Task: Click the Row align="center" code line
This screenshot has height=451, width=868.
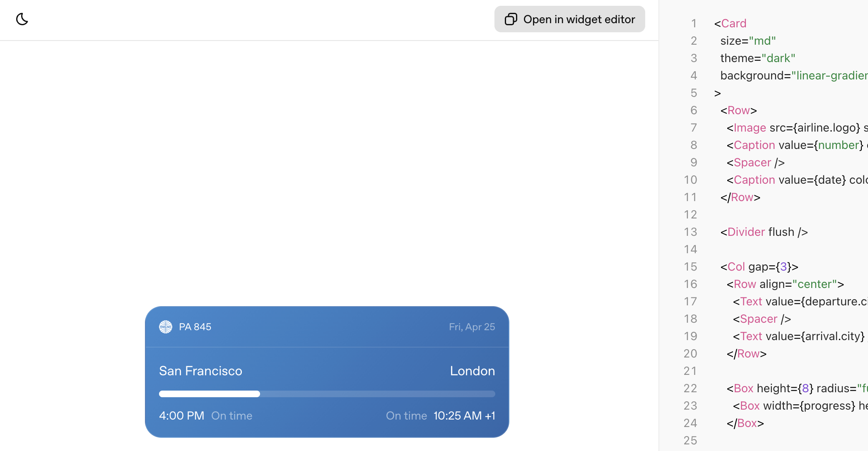Action: pyautogui.click(x=785, y=284)
